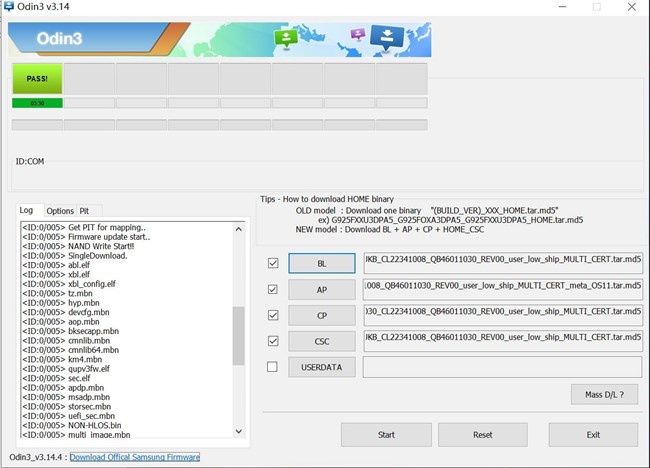Click the CP file path field
Viewport: 650px width, 468px height.
point(503,315)
